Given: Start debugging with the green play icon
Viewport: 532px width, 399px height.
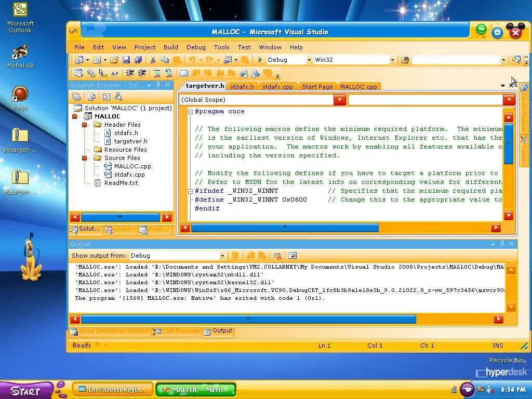Looking at the screenshot, I should [x=260, y=60].
